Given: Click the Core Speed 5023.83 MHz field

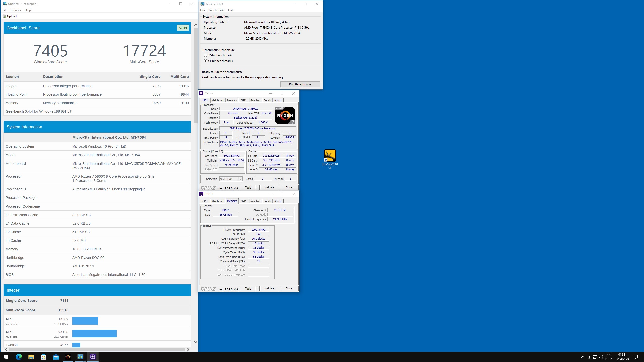Looking at the screenshot, I should 231,156.
